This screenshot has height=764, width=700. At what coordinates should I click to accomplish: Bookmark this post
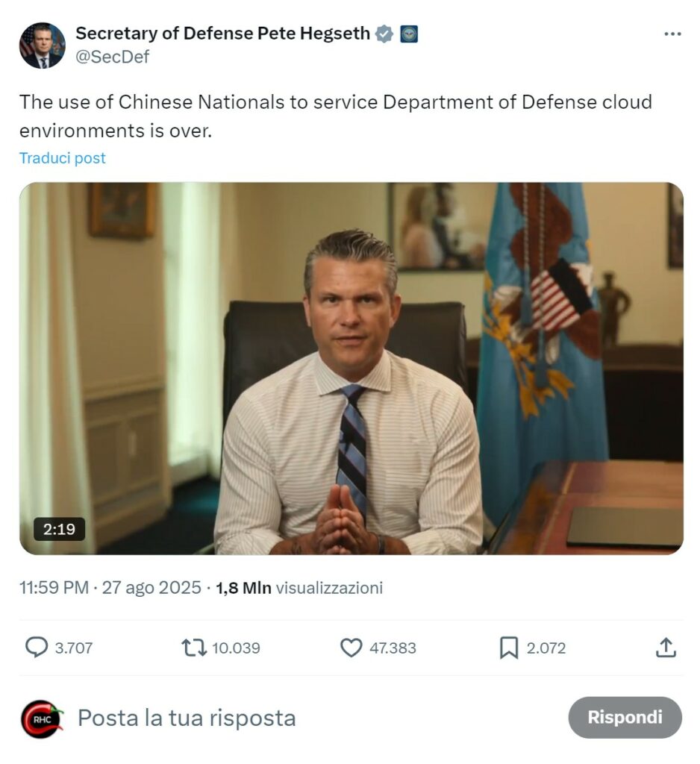tap(508, 648)
